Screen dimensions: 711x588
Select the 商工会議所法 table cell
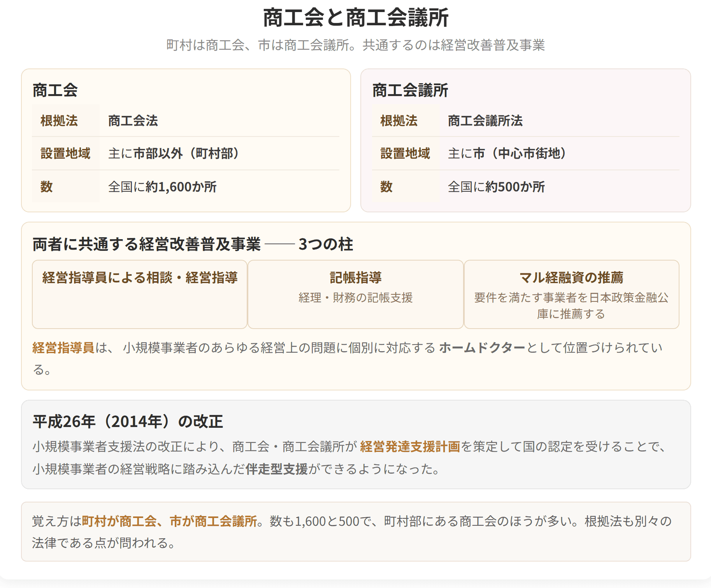tap(559, 121)
